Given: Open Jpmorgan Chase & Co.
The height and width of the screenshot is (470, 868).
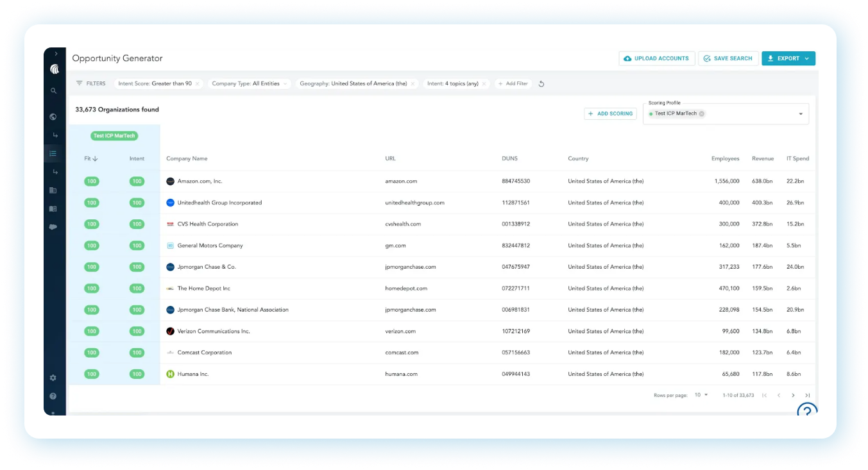Looking at the screenshot, I should 207,267.
